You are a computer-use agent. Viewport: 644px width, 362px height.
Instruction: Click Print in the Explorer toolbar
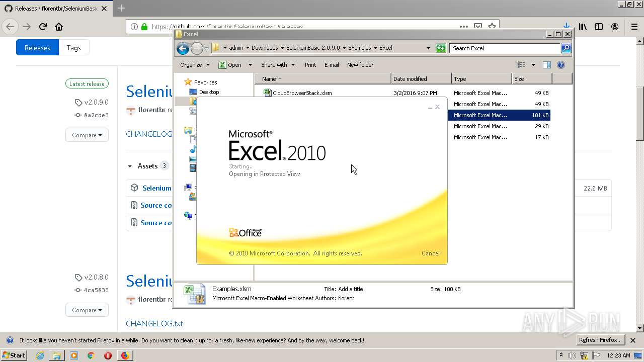pyautogui.click(x=310, y=65)
